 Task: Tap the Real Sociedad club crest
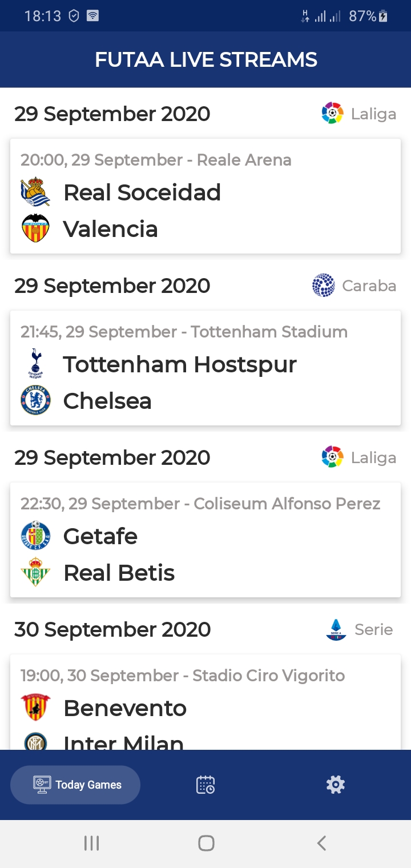point(35,192)
